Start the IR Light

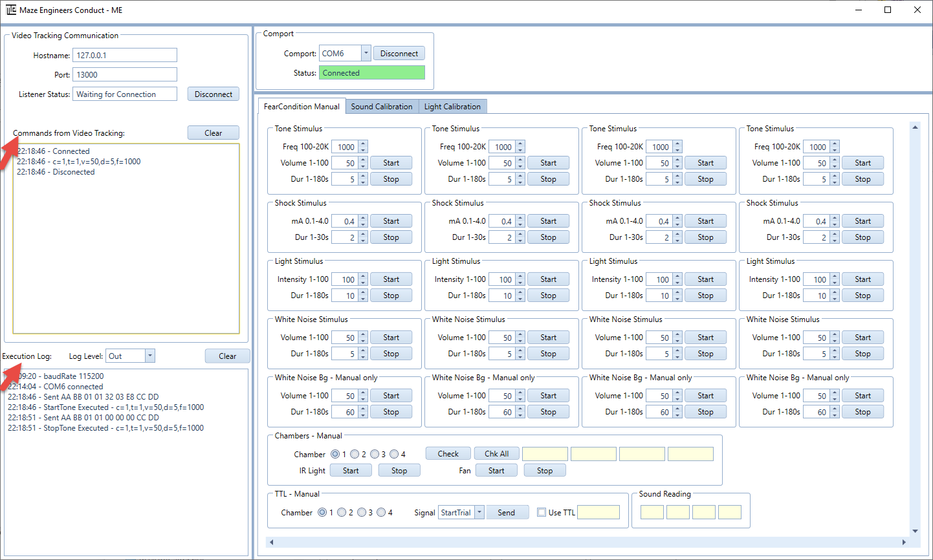(x=351, y=471)
